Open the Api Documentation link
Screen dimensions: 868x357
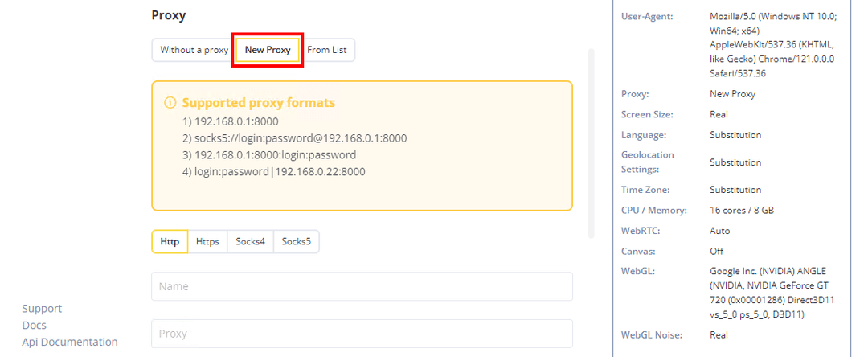(70, 342)
